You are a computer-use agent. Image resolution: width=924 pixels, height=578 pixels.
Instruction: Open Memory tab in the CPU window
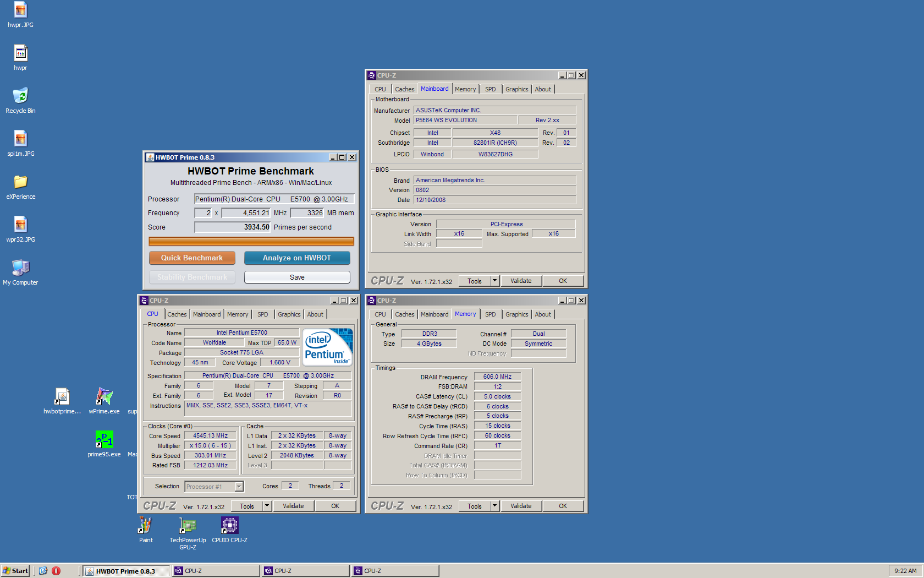[x=238, y=314]
